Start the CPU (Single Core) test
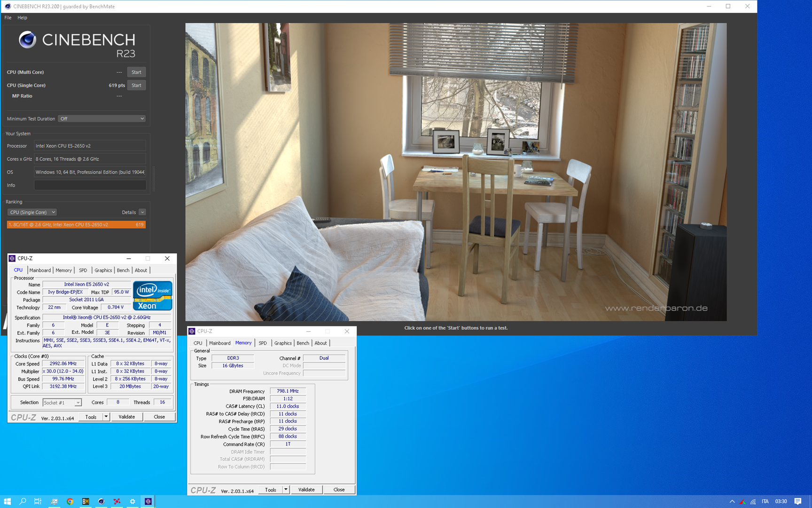 pyautogui.click(x=136, y=85)
